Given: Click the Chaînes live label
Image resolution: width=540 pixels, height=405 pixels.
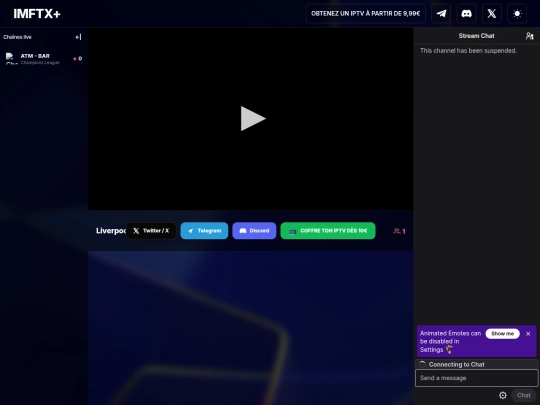Looking at the screenshot, I should (x=18, y=37).
